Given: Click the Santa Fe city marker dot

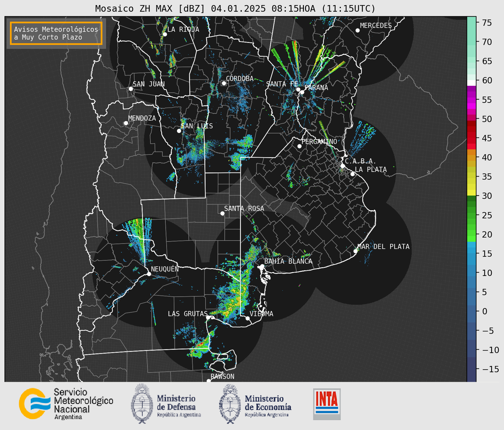Looking at the screenshot, I should (298, 89).
